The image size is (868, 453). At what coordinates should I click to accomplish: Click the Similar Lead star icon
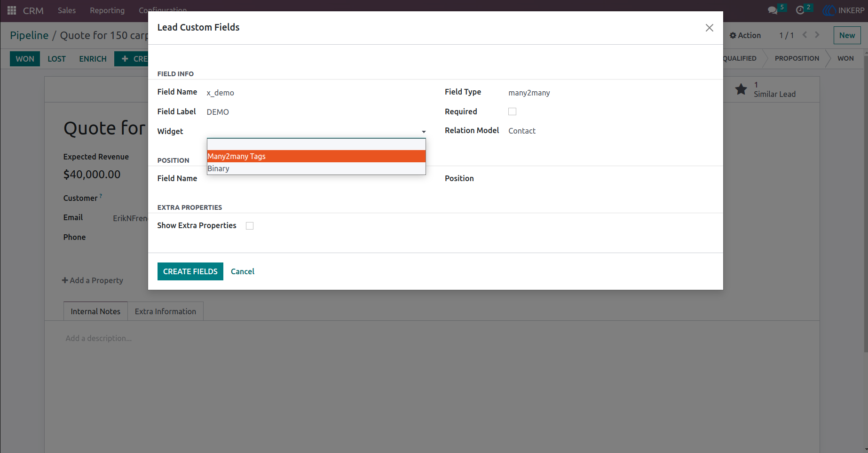pos(741,89)
